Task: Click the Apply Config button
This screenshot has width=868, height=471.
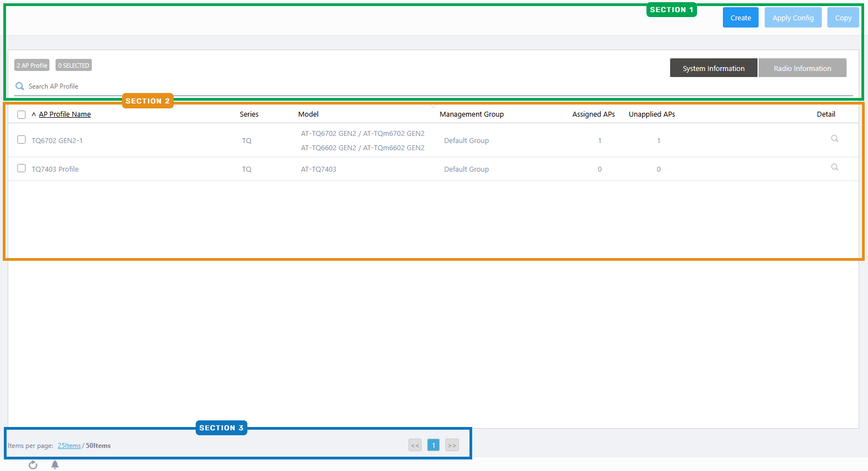Action: click(793, 18)
